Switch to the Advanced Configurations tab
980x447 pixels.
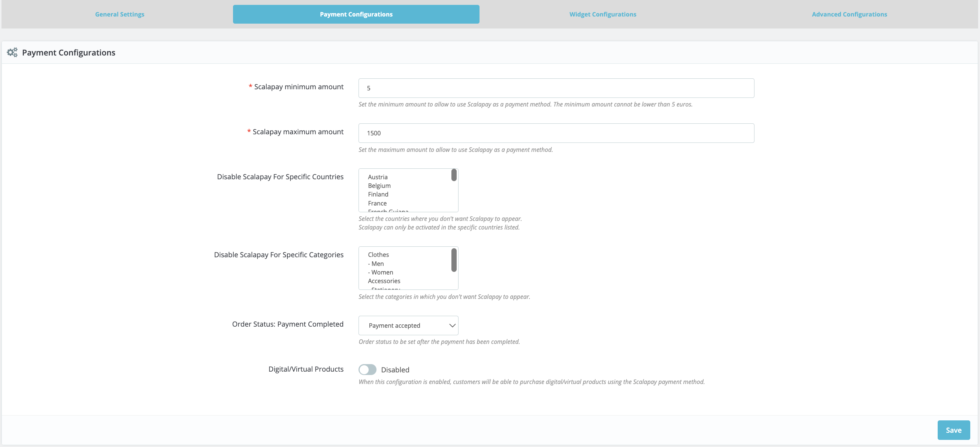point(849,14)
